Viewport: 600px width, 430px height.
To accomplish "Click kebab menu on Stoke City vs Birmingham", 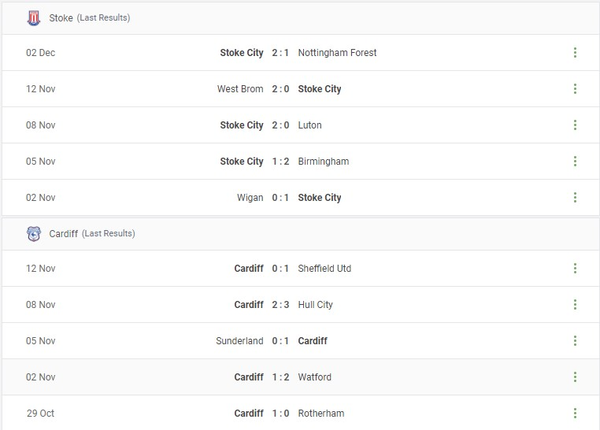I will pyautogui.click(x=575, y=161).
